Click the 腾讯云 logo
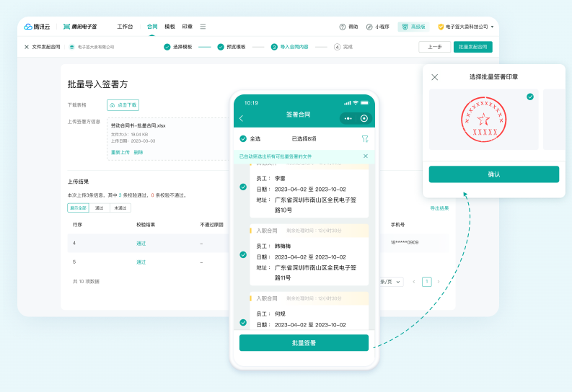The image size is (572, 392). 38,27
